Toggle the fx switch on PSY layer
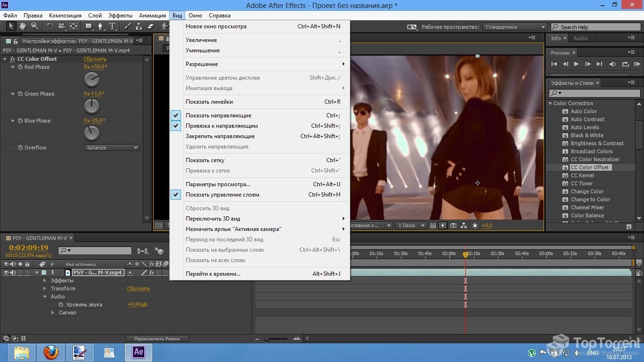The height and width of the screenshot is (362, 644). click(152, 272)
